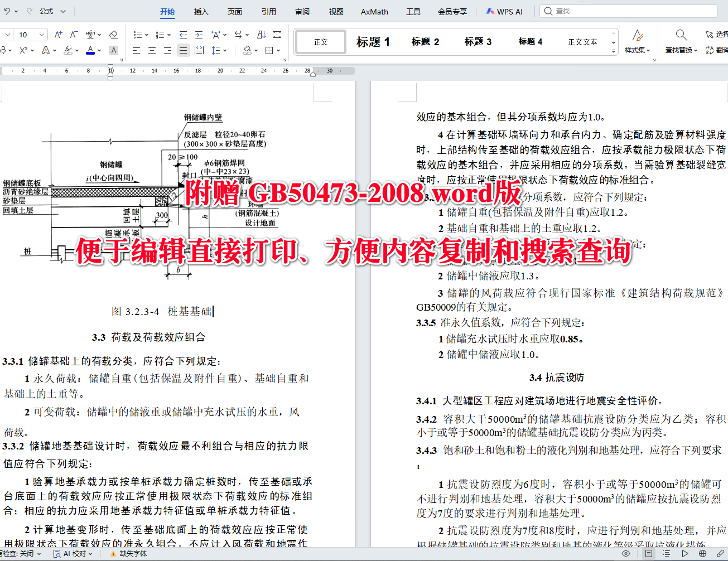Apply numbered list formatting

click(160, 35)
